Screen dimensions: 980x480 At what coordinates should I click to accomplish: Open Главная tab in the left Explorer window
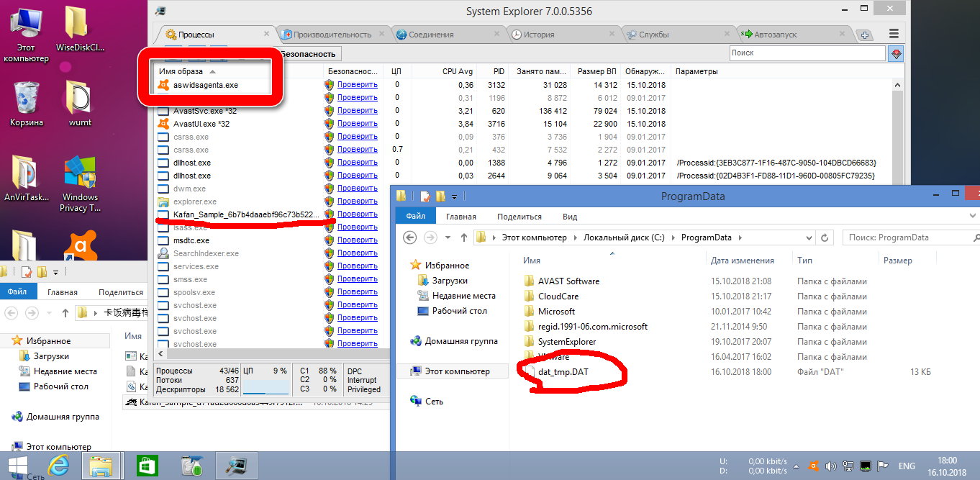coord(63,292)
